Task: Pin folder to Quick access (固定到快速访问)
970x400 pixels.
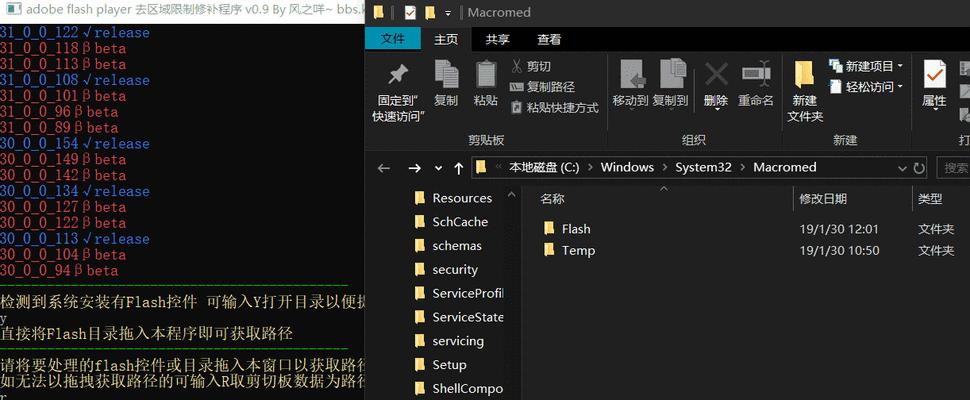Action: coord(397,91)
